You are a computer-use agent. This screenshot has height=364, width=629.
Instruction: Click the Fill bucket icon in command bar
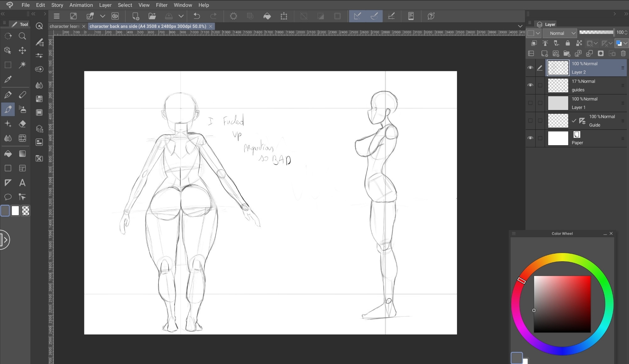pyautogui.click(x=267, y=16)
